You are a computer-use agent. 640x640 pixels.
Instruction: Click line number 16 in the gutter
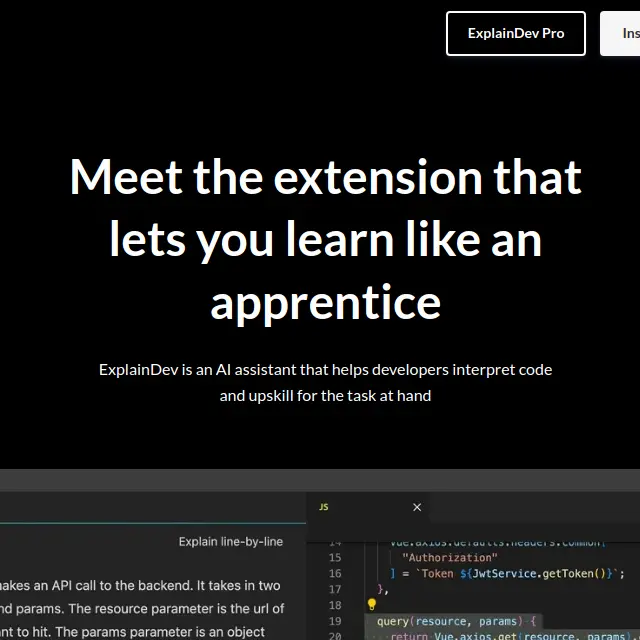pos(335,573)
